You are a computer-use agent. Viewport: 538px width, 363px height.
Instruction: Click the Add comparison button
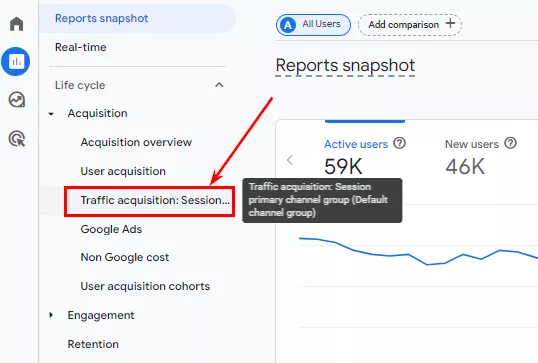click(x=410, y=25)
